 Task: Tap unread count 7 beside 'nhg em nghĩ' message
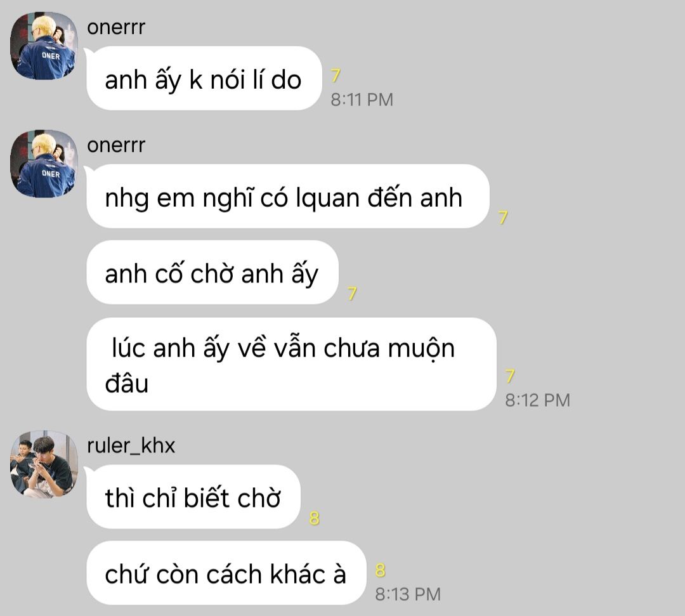click(503, 217)
